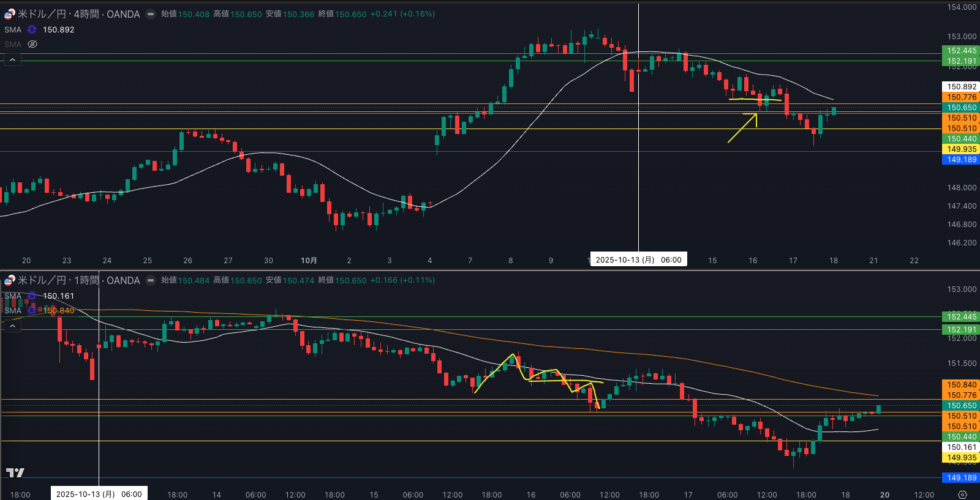Click the USD/JPY flag icon in 1-hour chart
The height and width of the screenshot is (500, 980).
(9, 280)
